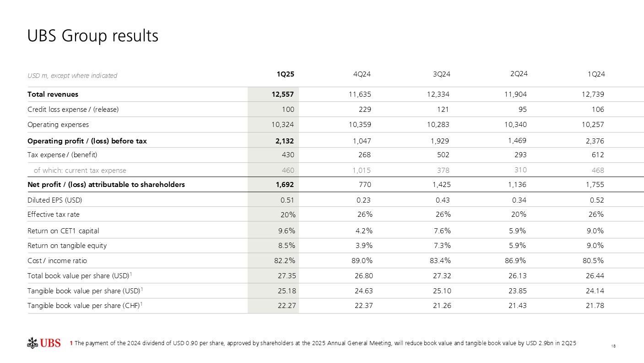Screen dimensions: 644x363
Task: Click the slide page number 18
Action: click(613, 346)
